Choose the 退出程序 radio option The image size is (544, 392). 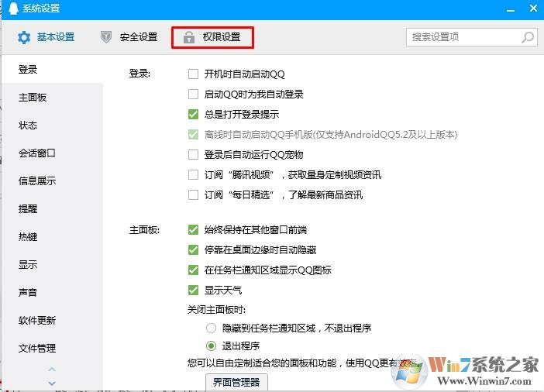coord(211,346)
